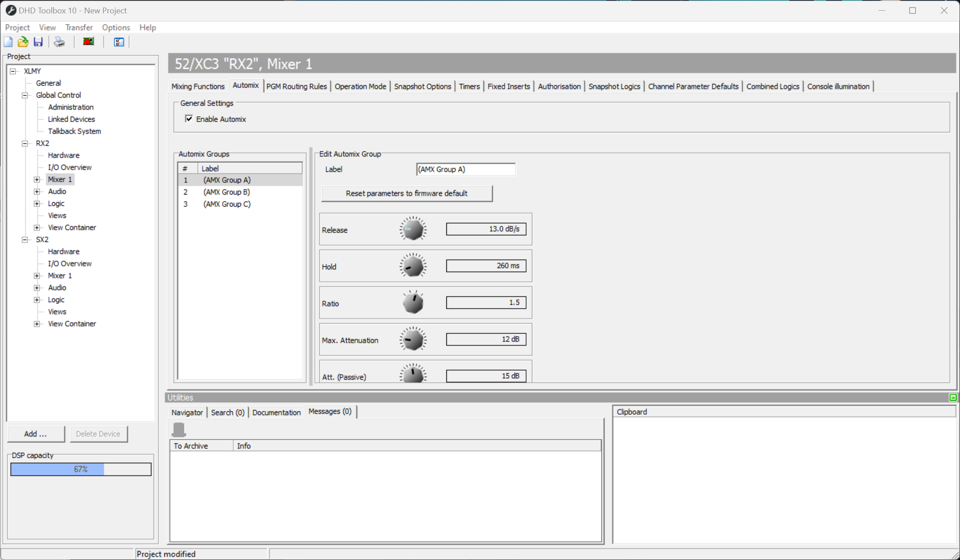Create a new project via toolbar icon
This screenshot has width=960, height=560.
point(8,41)
